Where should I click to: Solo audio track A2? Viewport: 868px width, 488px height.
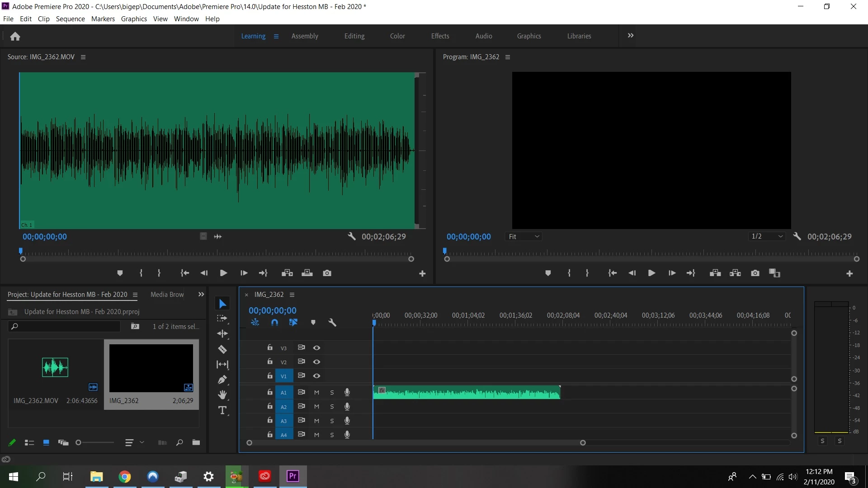[x=332, y=407]
